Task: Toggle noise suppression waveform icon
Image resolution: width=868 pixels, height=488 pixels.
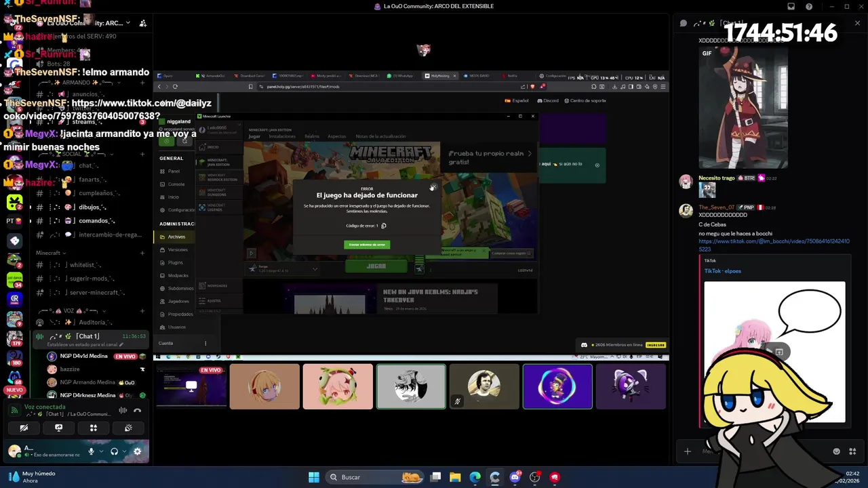Action: click(123, 410)
